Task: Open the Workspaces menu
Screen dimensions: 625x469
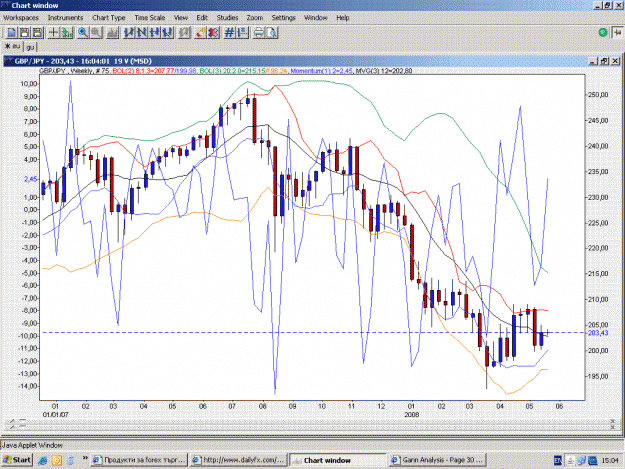Action: point(21,18)
